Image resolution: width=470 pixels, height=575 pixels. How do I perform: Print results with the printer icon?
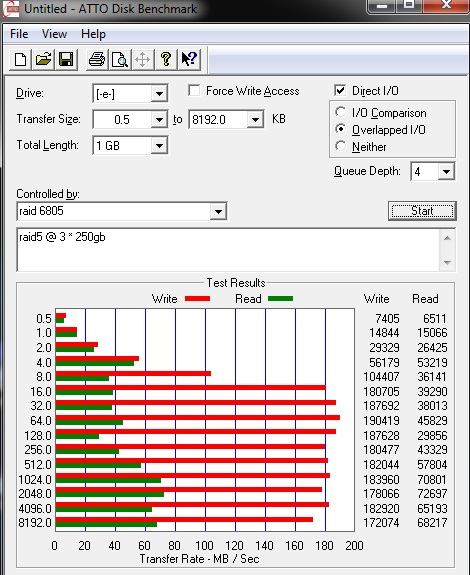coord(97,59)
